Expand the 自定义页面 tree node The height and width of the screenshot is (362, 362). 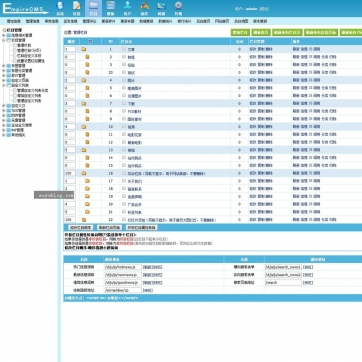4,80
